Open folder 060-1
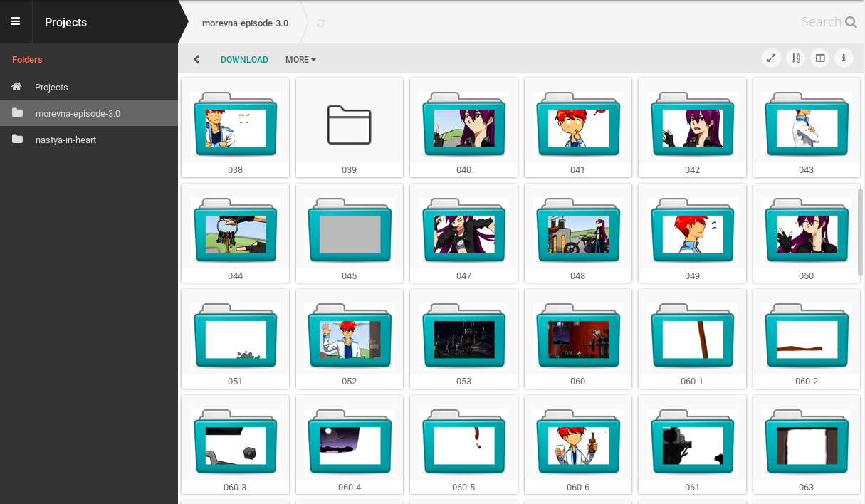 pyautogui.click(x=692, y=339)
